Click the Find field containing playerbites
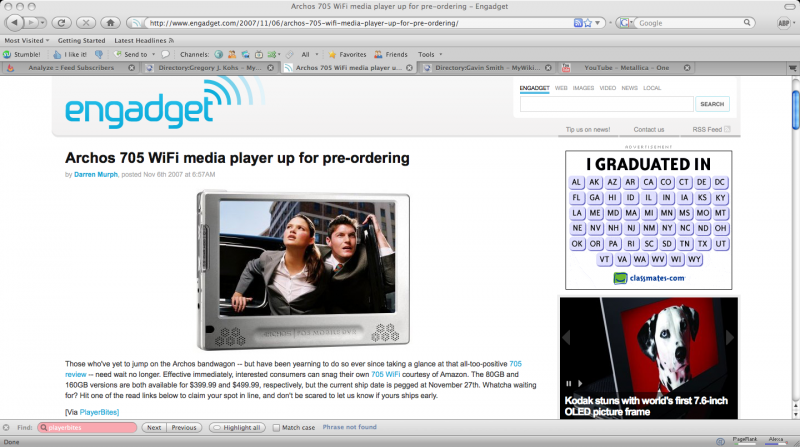The image size is (800, 447). [x=87, y=428]
